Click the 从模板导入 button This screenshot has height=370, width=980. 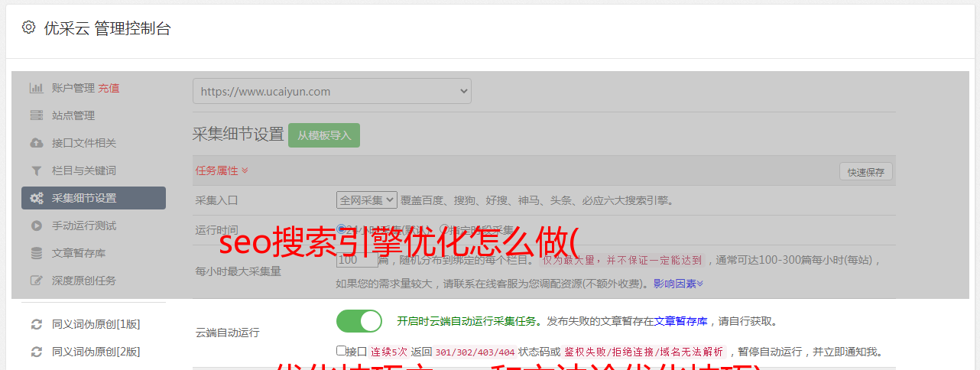tap(324, 135)
